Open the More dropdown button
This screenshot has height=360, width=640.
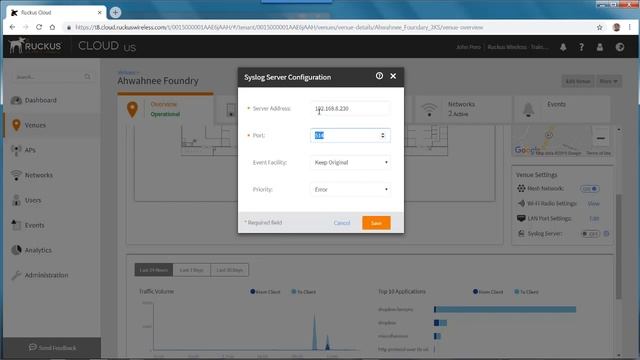tap(609, 81)
